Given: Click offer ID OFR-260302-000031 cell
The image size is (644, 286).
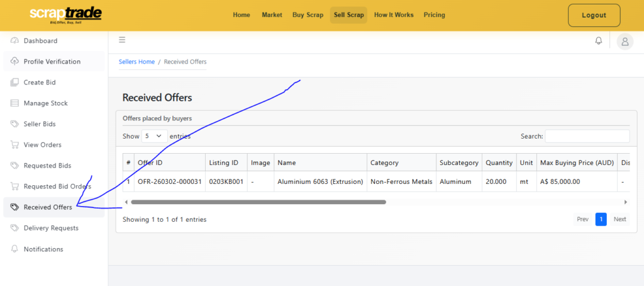Looking at the screenshot, I should tap(170, 181).
